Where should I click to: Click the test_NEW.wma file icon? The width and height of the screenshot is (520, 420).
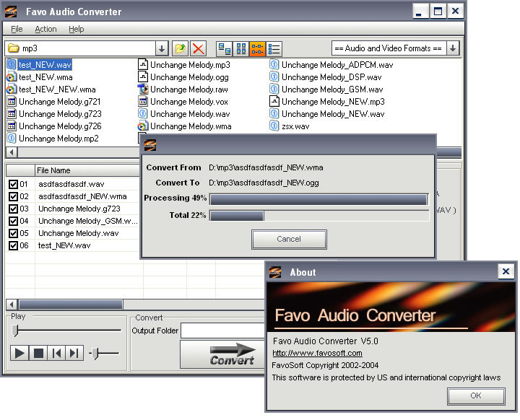click(x=12, y=77)
